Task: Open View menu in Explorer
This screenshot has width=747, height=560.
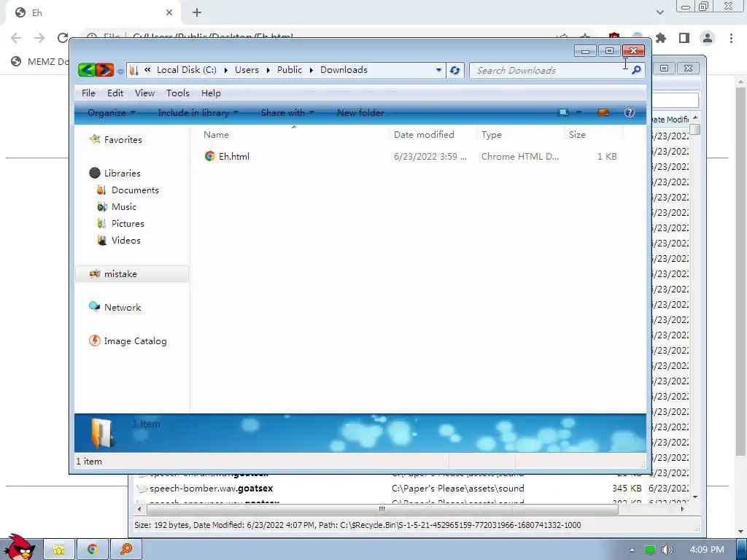Action: [145, 93]
